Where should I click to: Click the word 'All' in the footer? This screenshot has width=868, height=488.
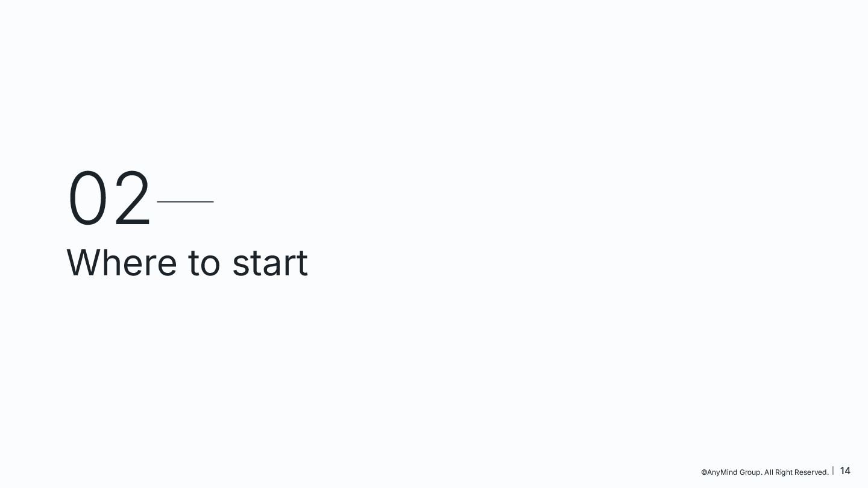click(770, 472)
